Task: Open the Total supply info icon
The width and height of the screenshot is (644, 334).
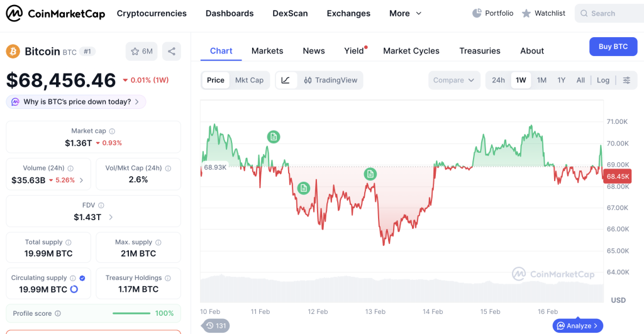Action: click(x=69, y=242)
